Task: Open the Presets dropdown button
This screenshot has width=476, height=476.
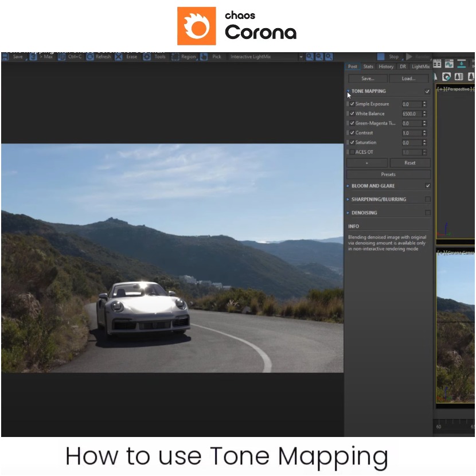Action: coord(388,174)
